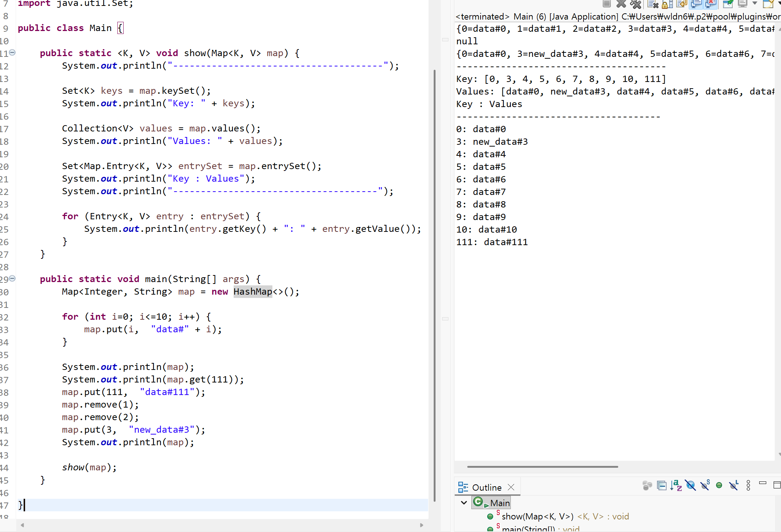Click editor right scroll arrow

pyautogui.click(x=422, y=525)
